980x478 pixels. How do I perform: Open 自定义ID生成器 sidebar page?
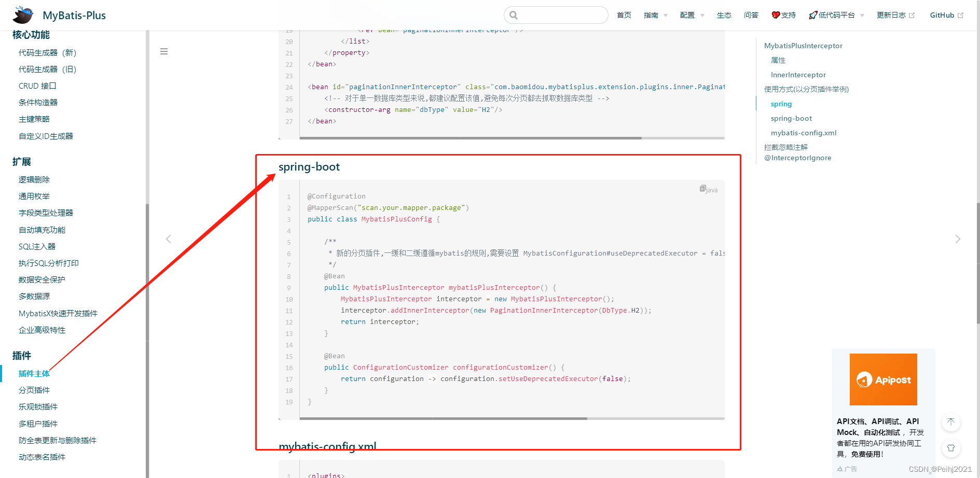(x=46, y=136)
